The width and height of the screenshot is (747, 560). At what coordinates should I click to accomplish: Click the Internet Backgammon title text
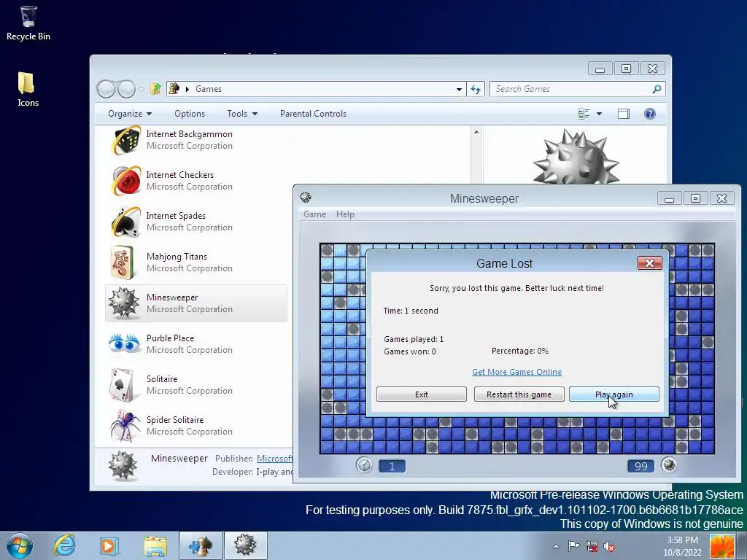coord(190,134)
